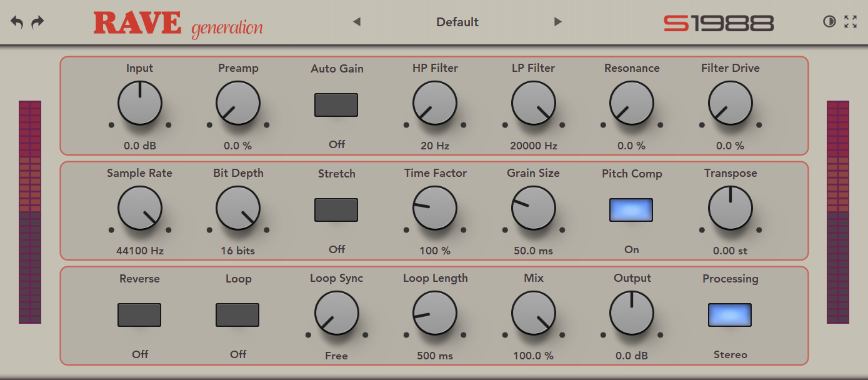Click the Loop Length knob

click(435, 313)
